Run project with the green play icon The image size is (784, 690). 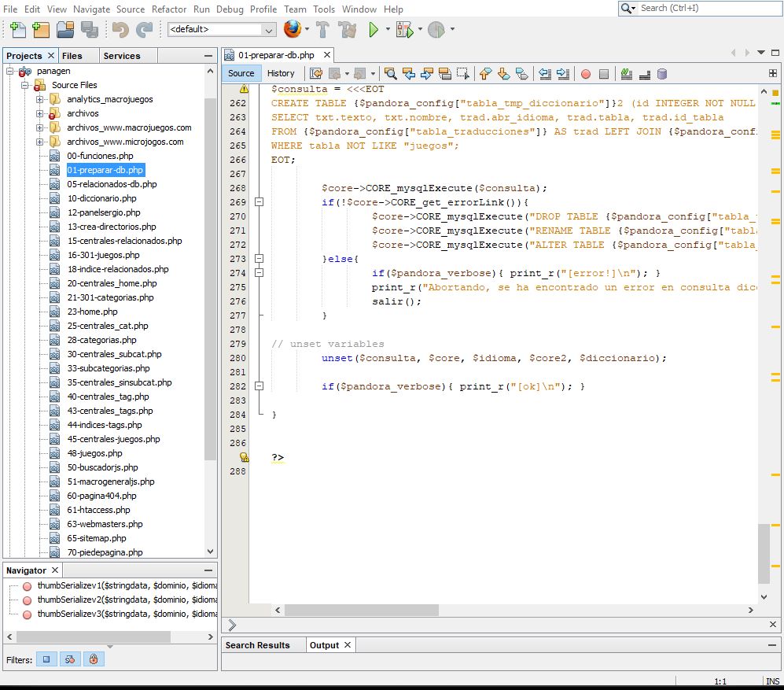374,30
